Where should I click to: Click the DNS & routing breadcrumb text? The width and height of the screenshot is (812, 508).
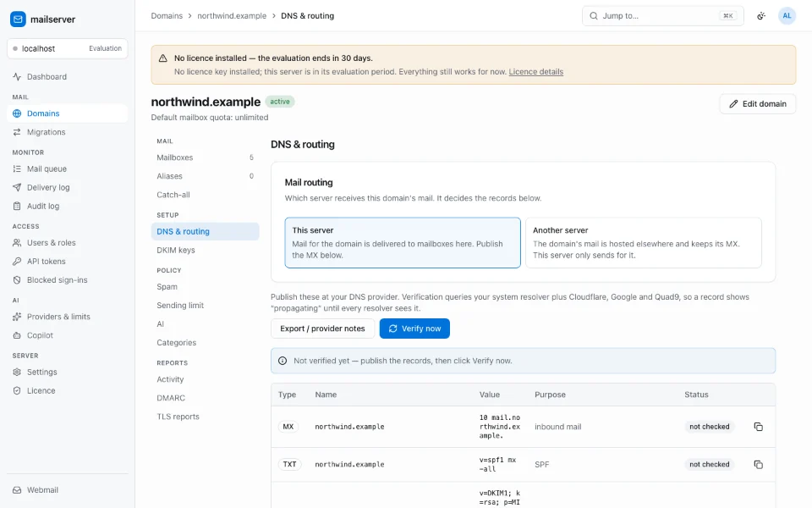(308, 16)
